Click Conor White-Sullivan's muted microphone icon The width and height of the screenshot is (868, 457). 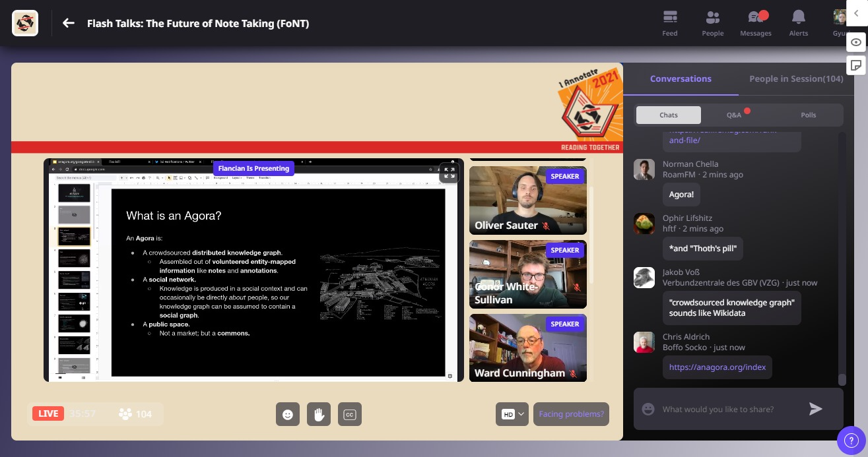[x=576, y=288]
